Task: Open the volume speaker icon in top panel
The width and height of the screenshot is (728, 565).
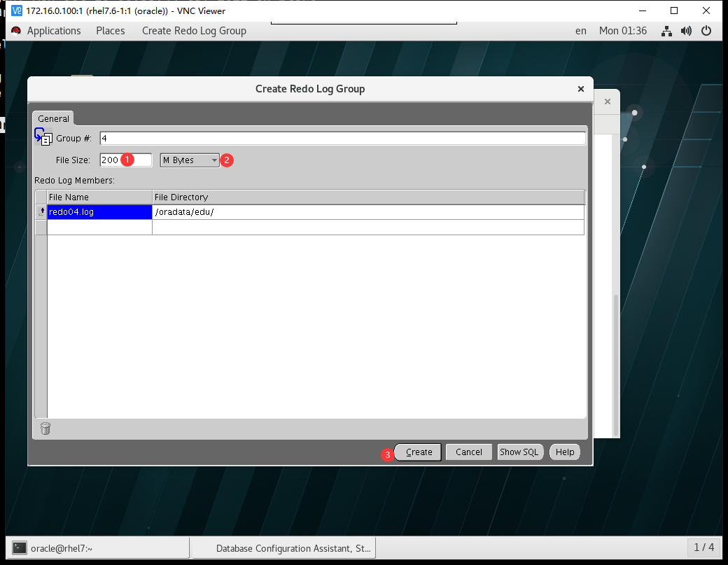Action: tap(686, 31)
